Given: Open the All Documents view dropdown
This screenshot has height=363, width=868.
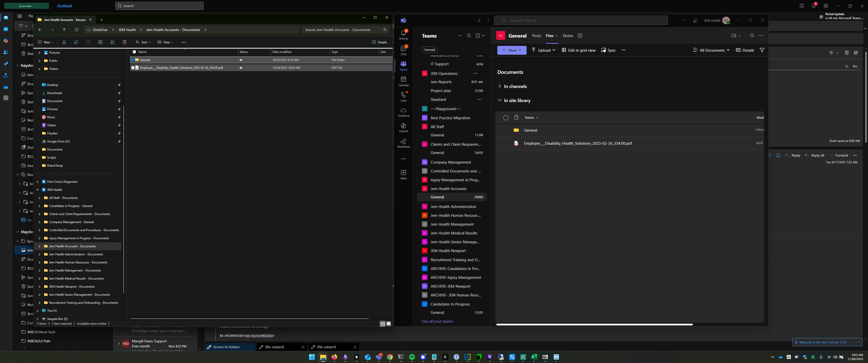Looking at the screenshot, I should pyautogui.click(x=711, y=50).
